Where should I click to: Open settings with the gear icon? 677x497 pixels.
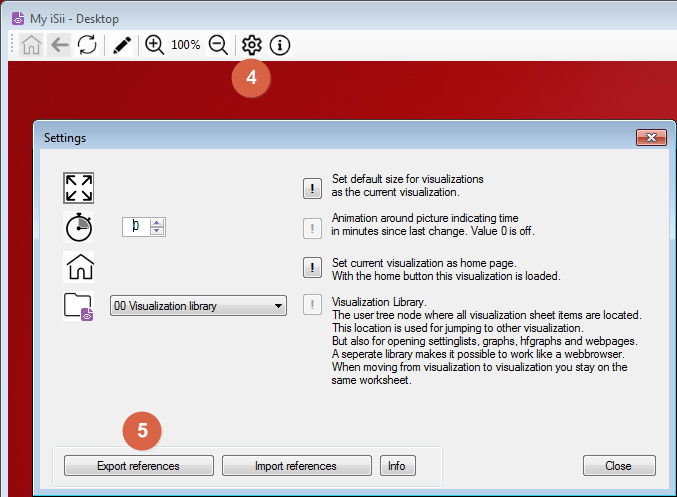point(252,45)
